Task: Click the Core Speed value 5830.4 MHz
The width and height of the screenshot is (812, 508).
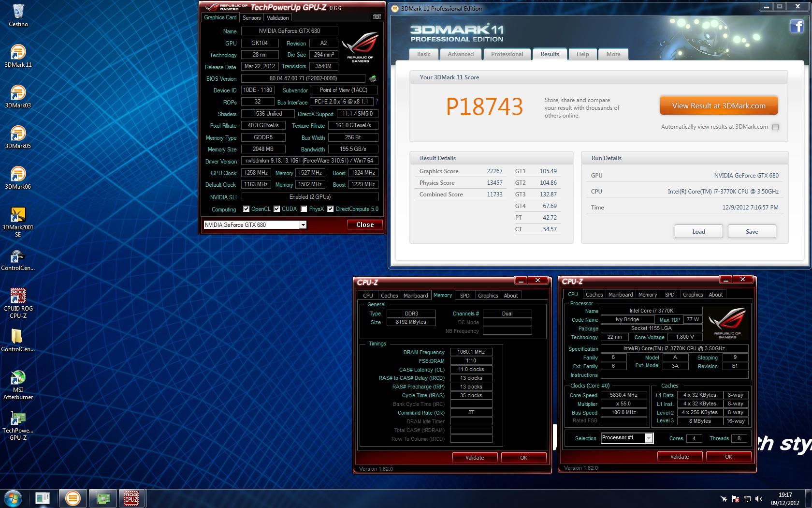Action: click(x=623, y=395)
